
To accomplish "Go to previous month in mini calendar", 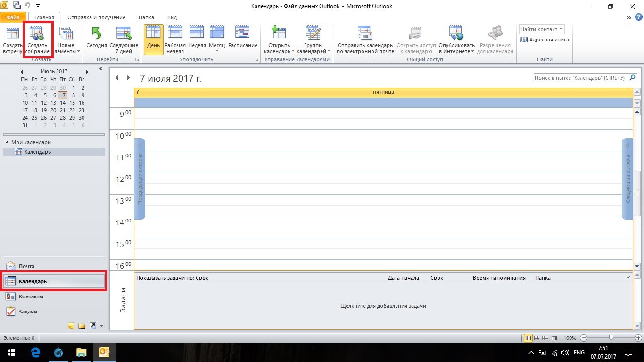I will pyautogui.click(x=22, y=72).
